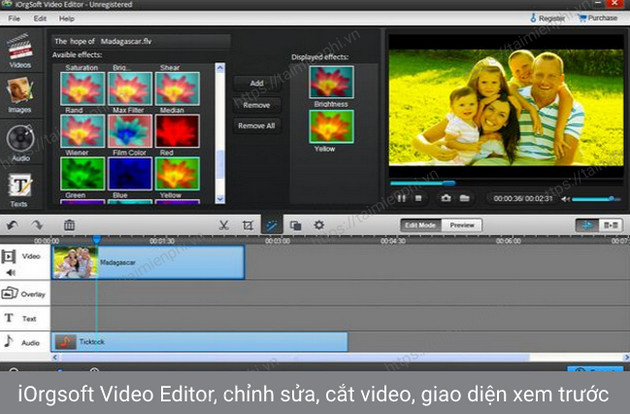Image resolution: width=630 pixels, height=414 pixels.
Task: Open the Images panel in sidebar
Action: tap(20, 95)
